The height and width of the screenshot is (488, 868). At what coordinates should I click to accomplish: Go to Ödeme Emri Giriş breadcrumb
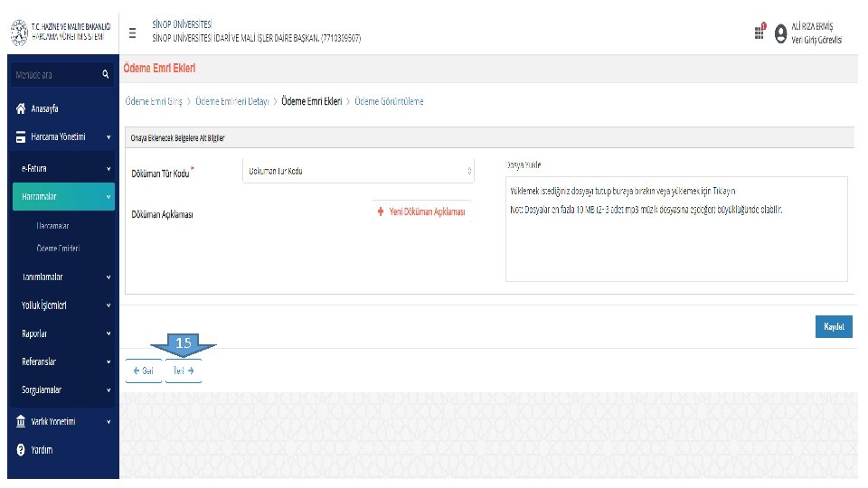pyautogui.click(x=154, y=101)
